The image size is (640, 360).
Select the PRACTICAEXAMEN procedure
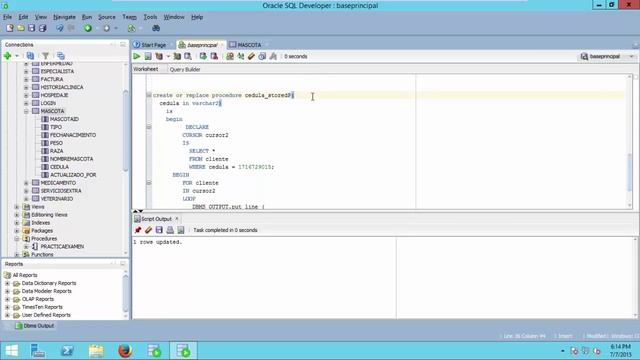62,247
